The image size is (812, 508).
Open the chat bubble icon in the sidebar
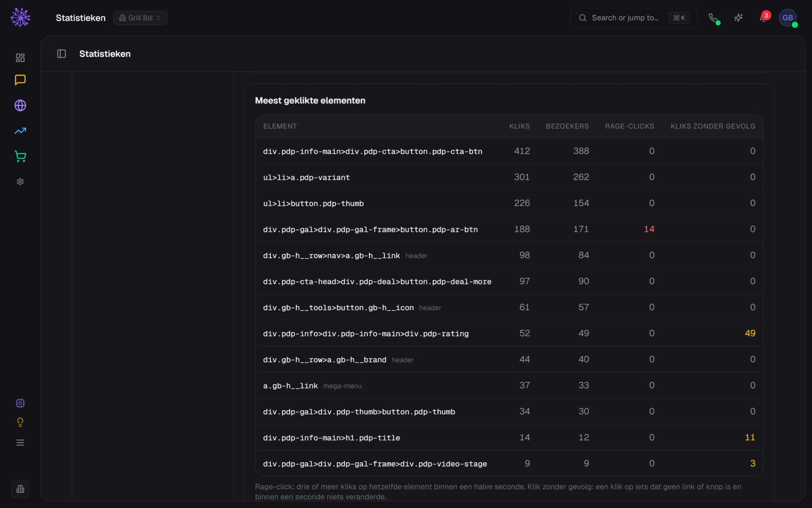tap(20, 80)
